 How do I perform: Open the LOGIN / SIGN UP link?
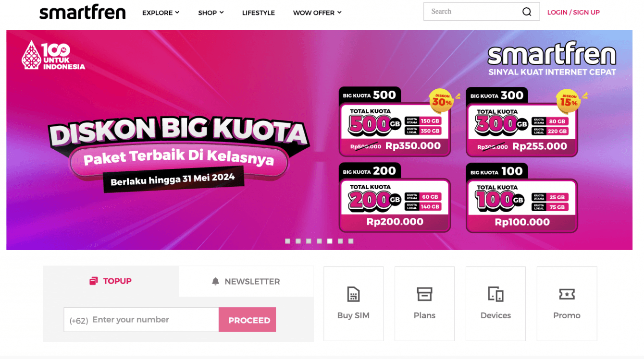click(x=573, y=12)
